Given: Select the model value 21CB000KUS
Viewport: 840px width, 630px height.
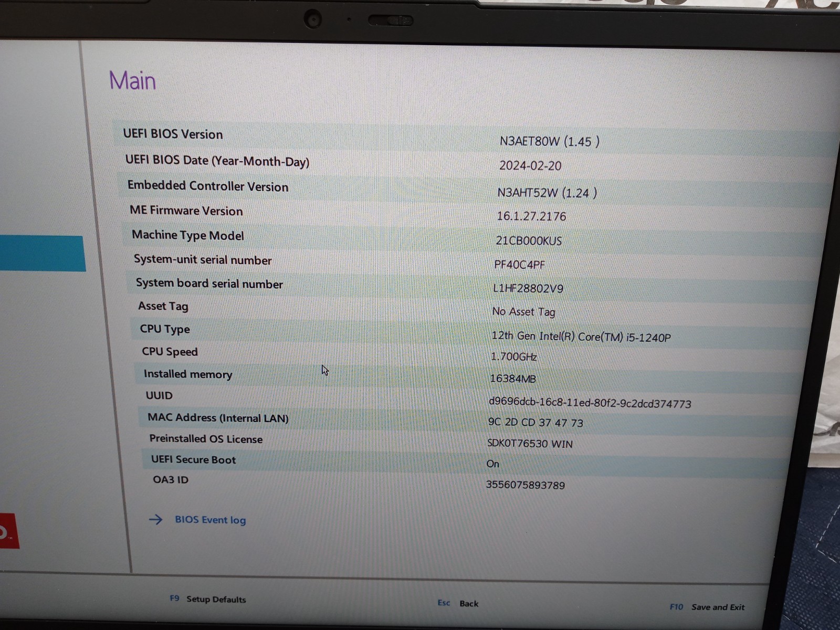Looking at the screenshot, I should click(529, 240).
